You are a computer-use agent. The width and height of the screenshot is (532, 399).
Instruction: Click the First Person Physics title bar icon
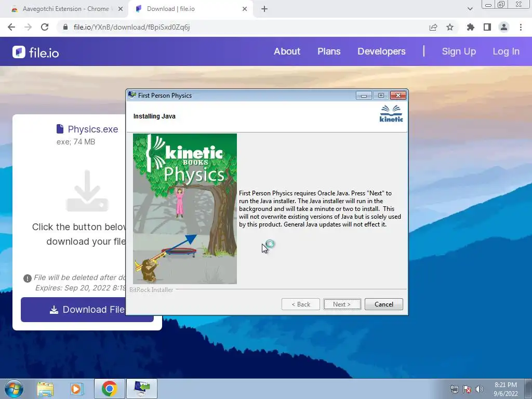tap(132, 95)
